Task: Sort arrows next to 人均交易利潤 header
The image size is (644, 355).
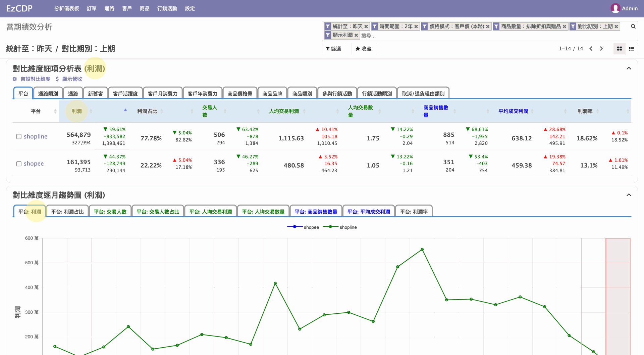Action: coord(304,111)
